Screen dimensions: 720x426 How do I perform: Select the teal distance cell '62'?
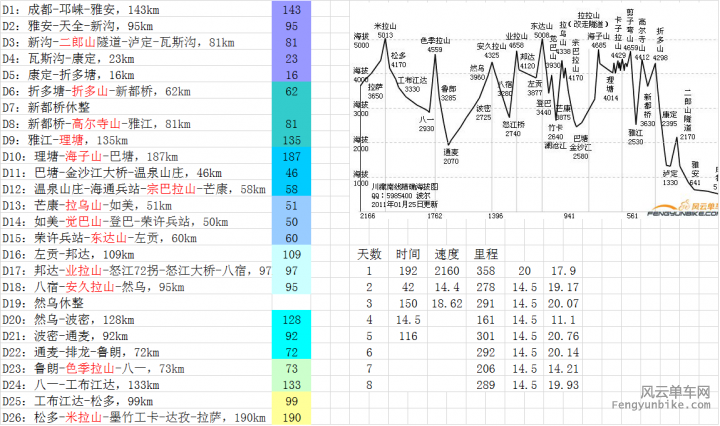[x=292, y=90]
